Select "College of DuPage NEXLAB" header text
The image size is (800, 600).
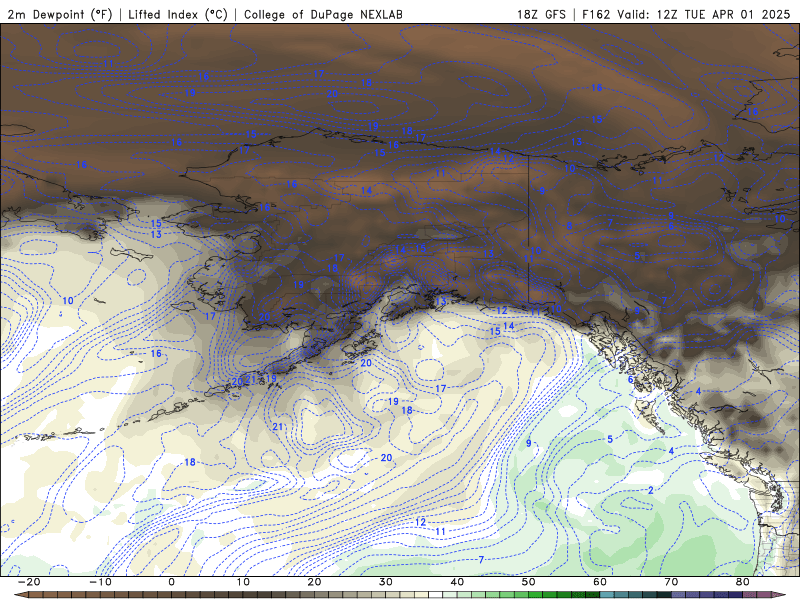click(x=323, y=14)
